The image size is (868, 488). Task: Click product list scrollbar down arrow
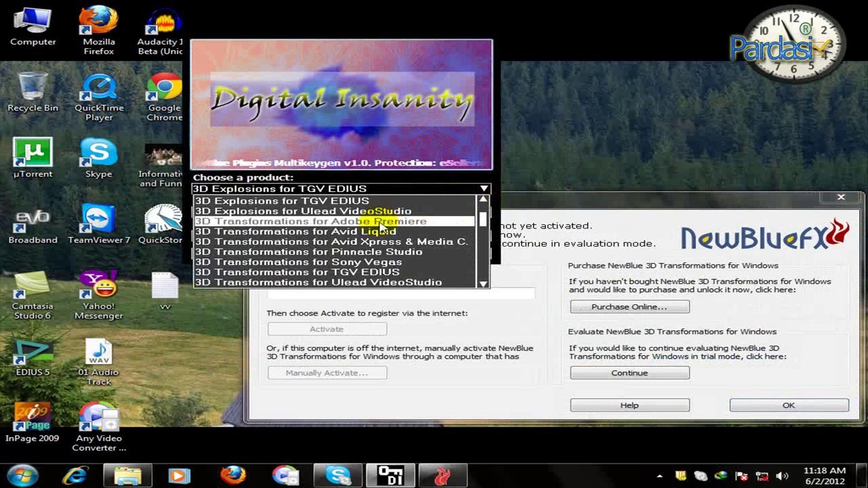tap(483, 283)
